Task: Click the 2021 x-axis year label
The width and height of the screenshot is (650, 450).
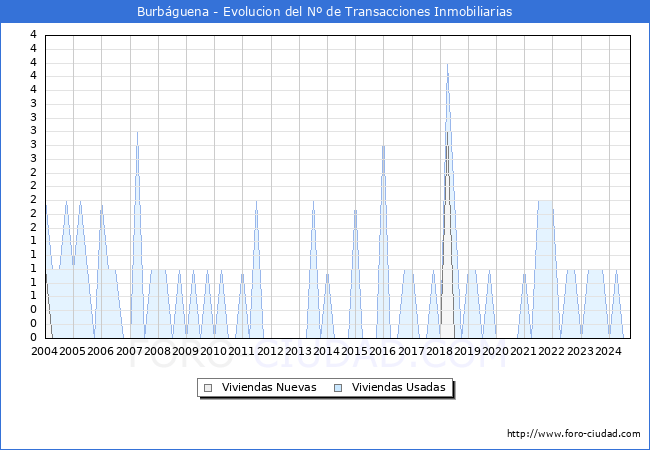Action: pos(523,351)
